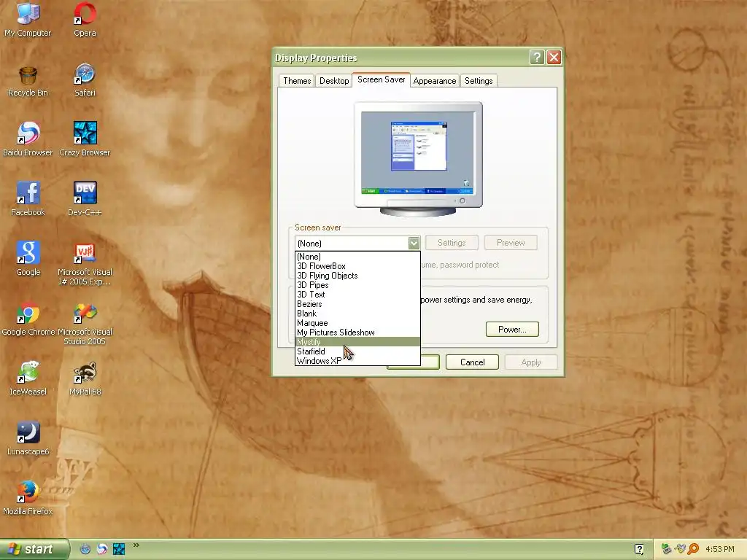Click Cancel in Display Properties
Image resolution: width=747 pixels, height=560 pixels.
tap(472, 362)
